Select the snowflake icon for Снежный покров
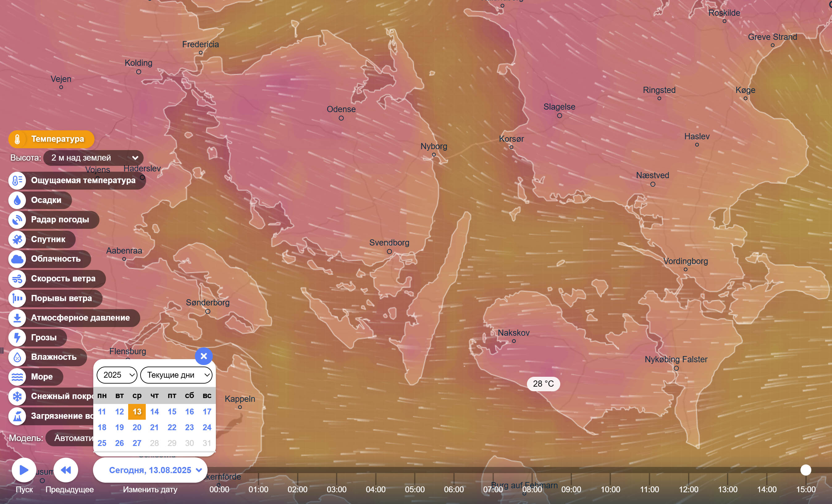The height and width of the screenshot is (504, 832). click(x=17, y=396)
